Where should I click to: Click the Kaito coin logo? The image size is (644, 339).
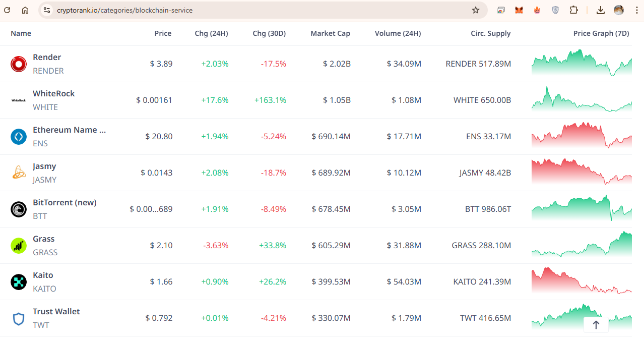[19, 282]
